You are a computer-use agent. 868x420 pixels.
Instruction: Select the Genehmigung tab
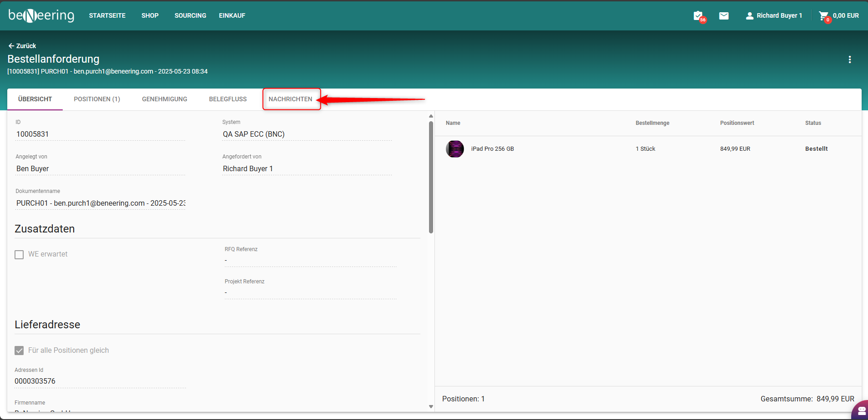click(165, 99)
